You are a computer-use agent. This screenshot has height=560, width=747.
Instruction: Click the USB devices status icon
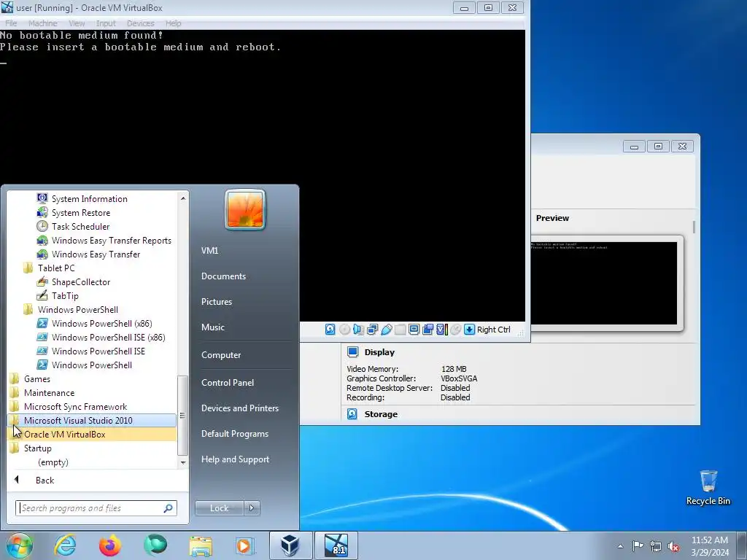(387, 330)
